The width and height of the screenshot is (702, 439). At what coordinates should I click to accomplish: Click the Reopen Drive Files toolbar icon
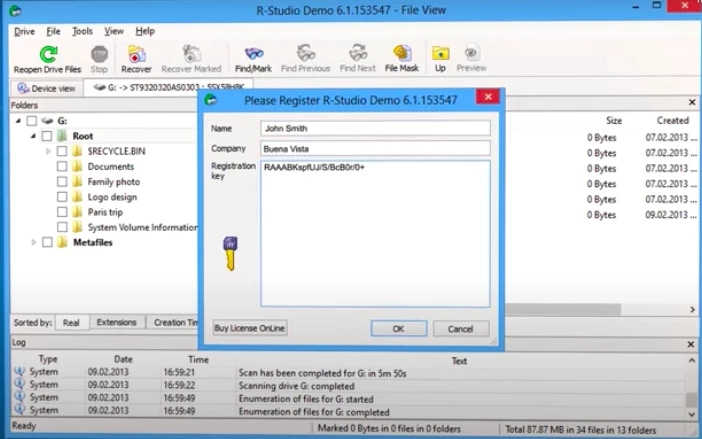(x=47, y=54)
